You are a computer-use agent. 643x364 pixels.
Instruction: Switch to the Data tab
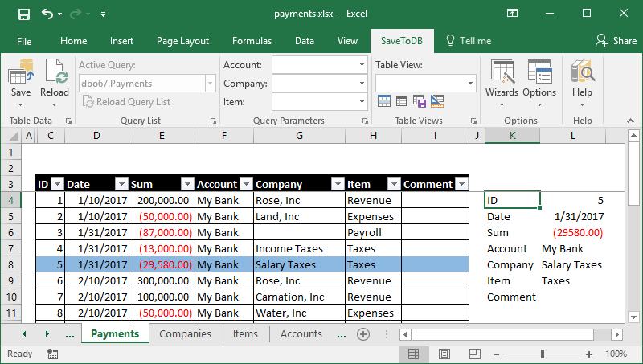(305, 41)
